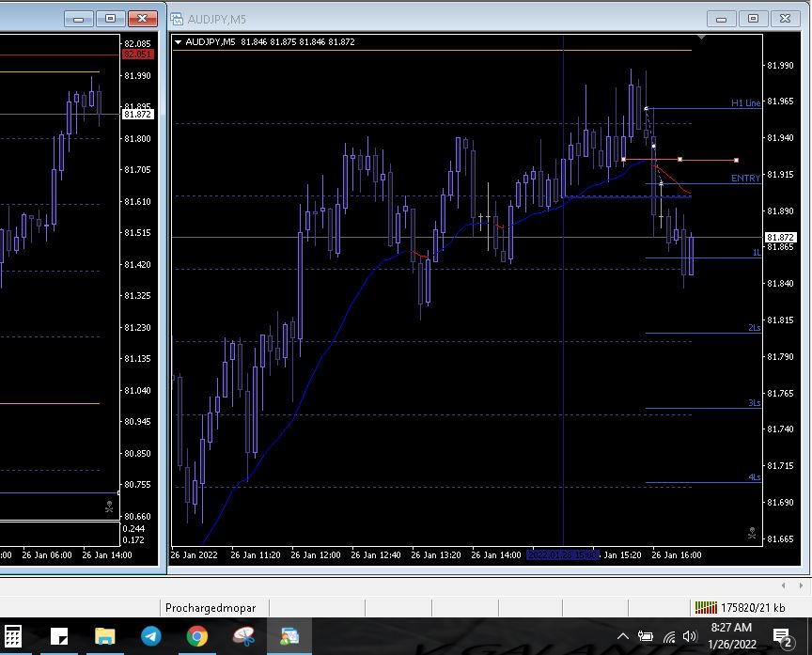Launch Telegram from the taskbar
The width and height of the screenshot is (812, 655).
pyautogui.click(x=150, y=636)
